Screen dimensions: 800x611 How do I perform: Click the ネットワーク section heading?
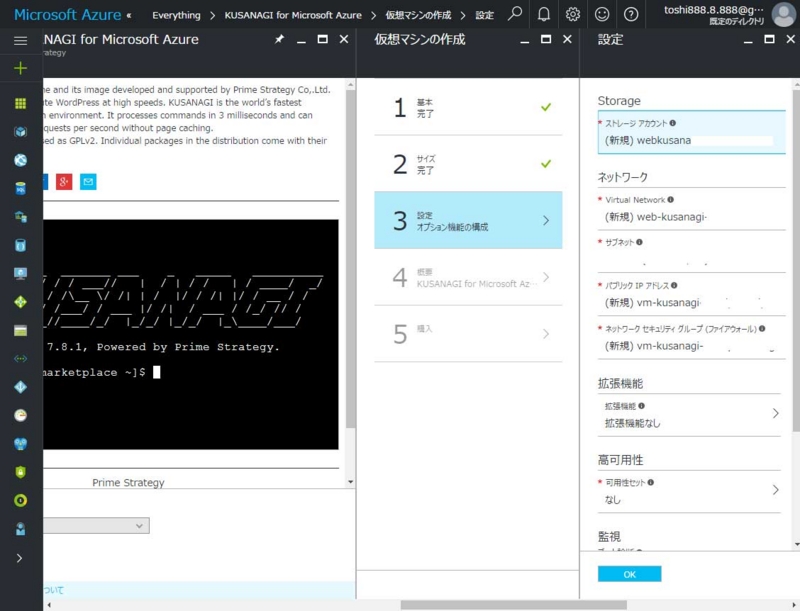coord(622,177)
